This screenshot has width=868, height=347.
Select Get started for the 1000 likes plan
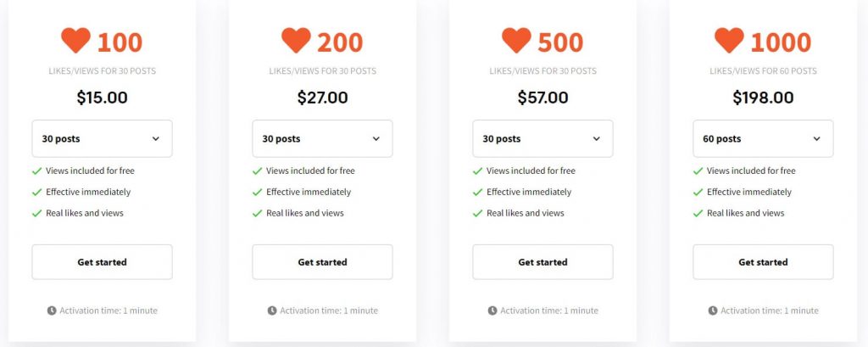click(763, 262)
